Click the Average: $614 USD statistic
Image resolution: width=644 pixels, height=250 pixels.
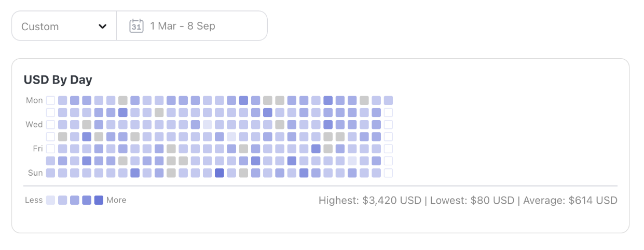pyautogui.click(x=570, y=201)
